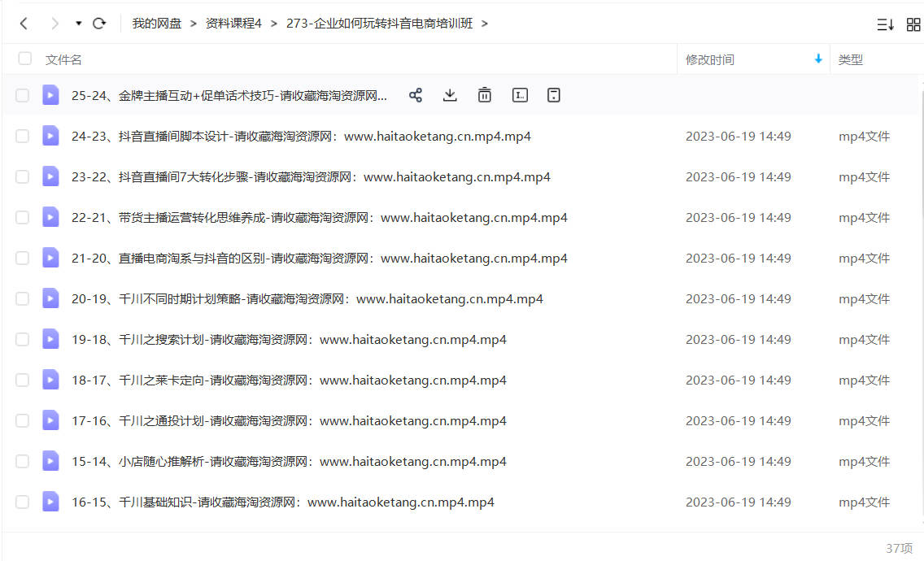This screenshot has width=924, height=561.
Task: Check the box for 17-16 千川之通投计划
Action: click(23, 421)
